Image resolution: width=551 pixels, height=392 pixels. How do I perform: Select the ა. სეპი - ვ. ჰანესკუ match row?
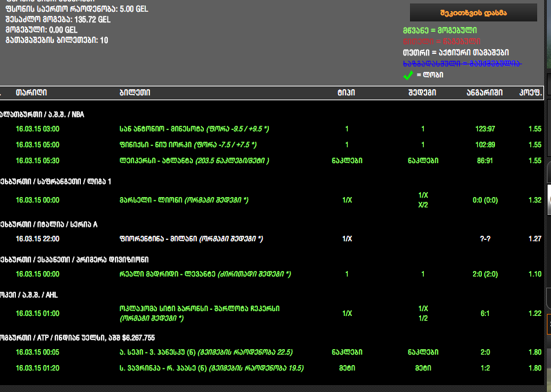pos(272,352)
